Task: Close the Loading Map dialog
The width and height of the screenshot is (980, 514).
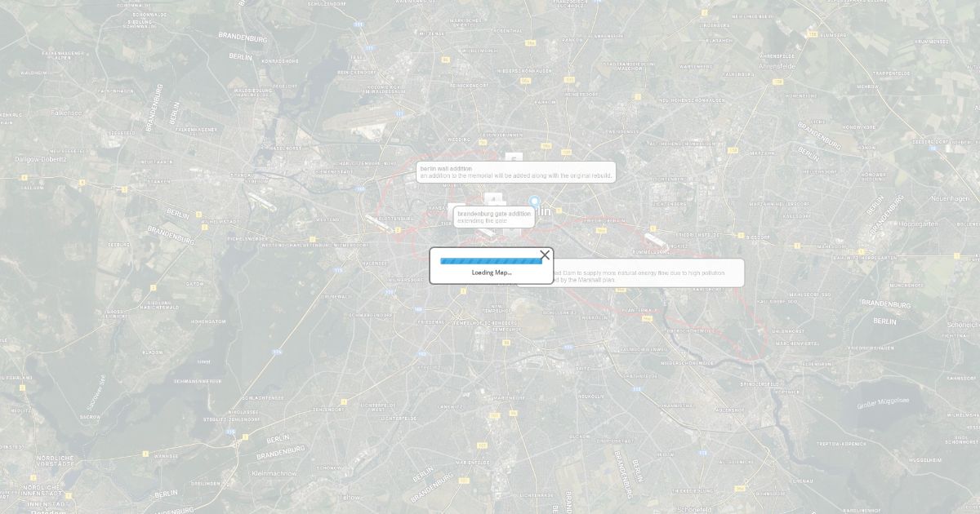Action: pyautogui.click(x=545, y=255)
